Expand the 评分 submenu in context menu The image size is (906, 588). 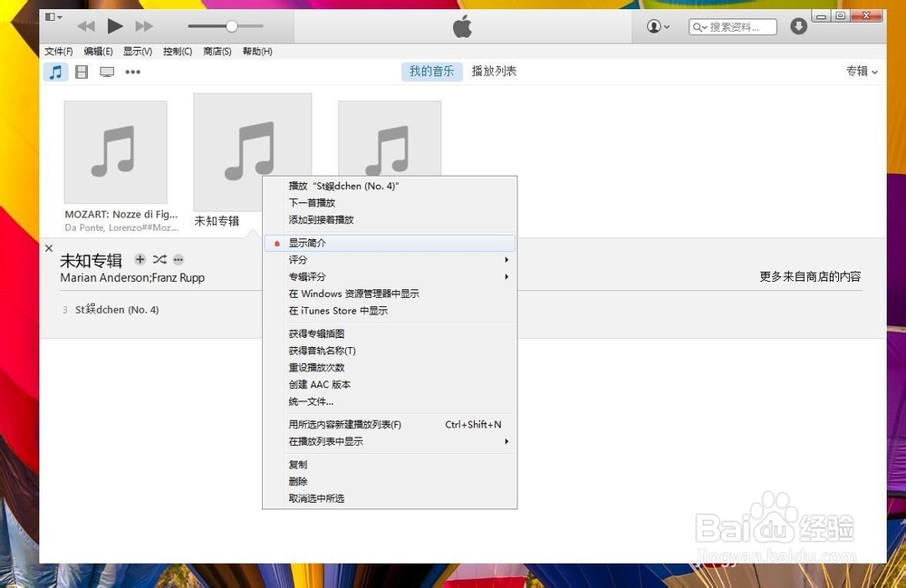[x=390, y=259]
